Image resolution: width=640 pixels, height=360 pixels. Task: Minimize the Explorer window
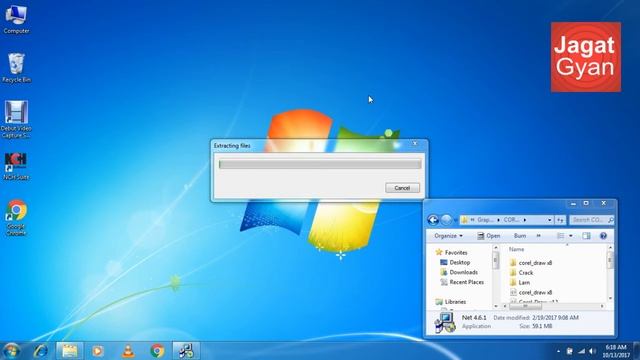point(573,203)
